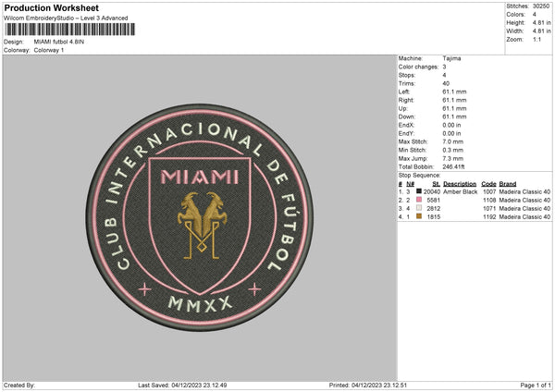Click the Machine value 'Tajima'
Screen dimensions: 555x392
pyautogui.click(x=451, y=58)
